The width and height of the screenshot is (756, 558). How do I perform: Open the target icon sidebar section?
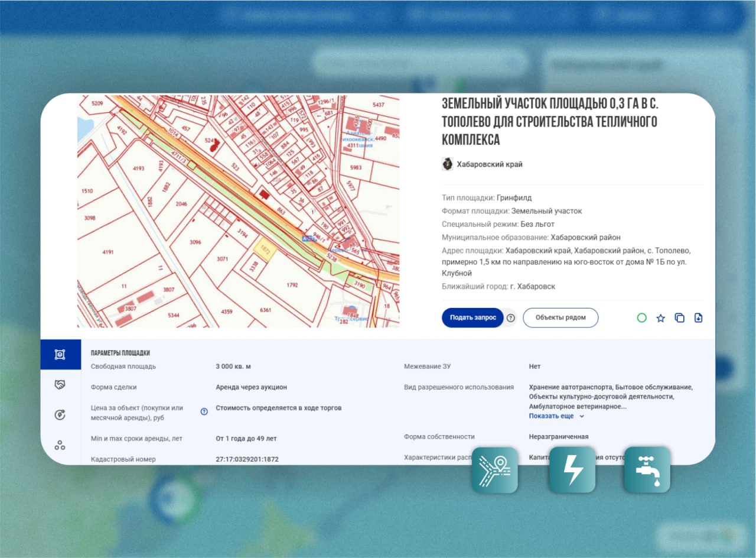pyautogui.click(x=60, y=415)
